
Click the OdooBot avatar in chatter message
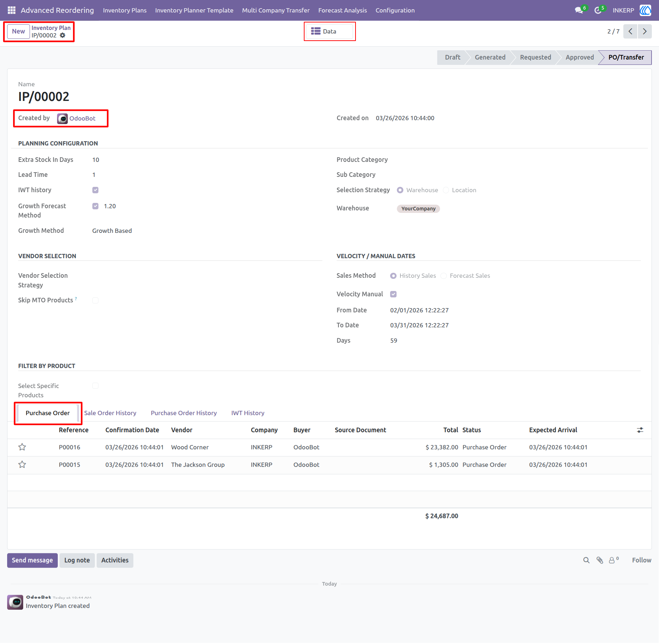[15, 602]
